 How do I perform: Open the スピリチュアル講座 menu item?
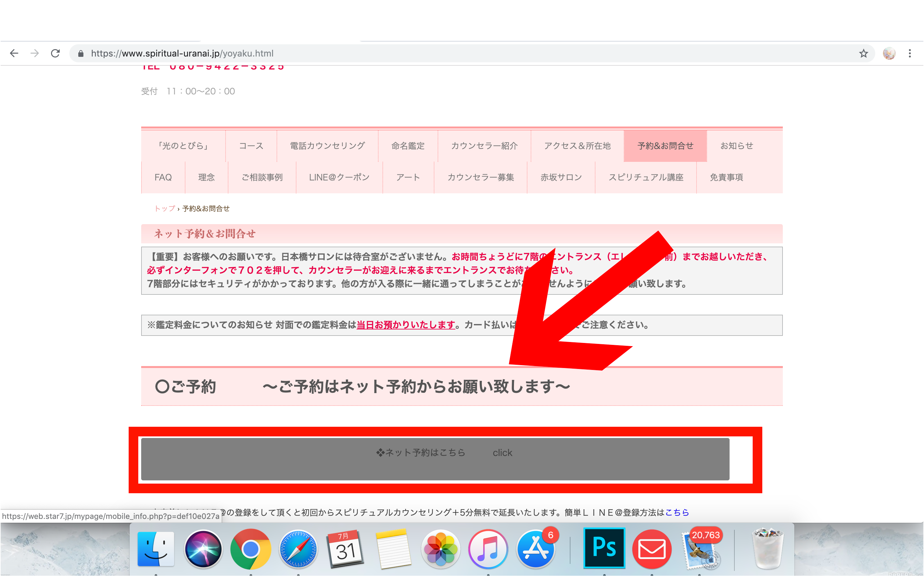coord(646,178)
